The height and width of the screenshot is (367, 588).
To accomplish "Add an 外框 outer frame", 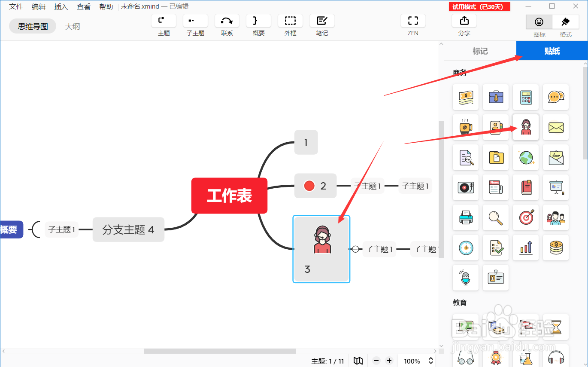I will point(290,24).
